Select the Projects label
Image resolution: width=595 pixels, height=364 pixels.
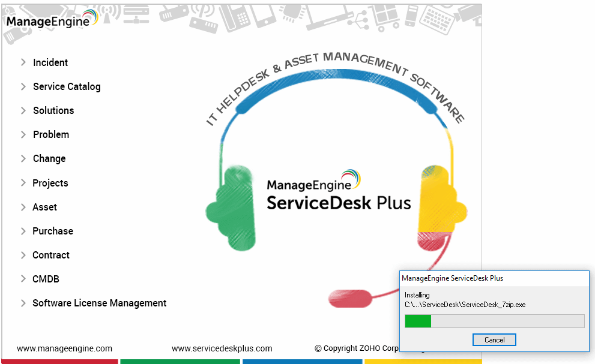[50, 183]
